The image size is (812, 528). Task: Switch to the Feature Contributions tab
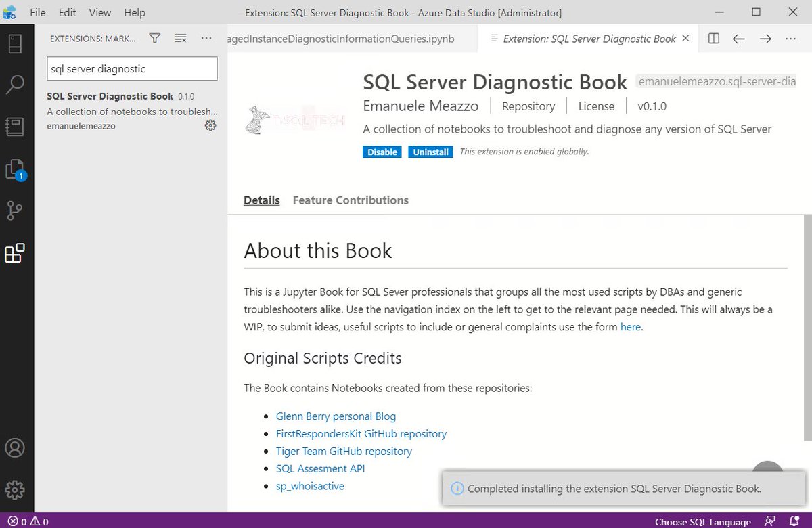351,200
